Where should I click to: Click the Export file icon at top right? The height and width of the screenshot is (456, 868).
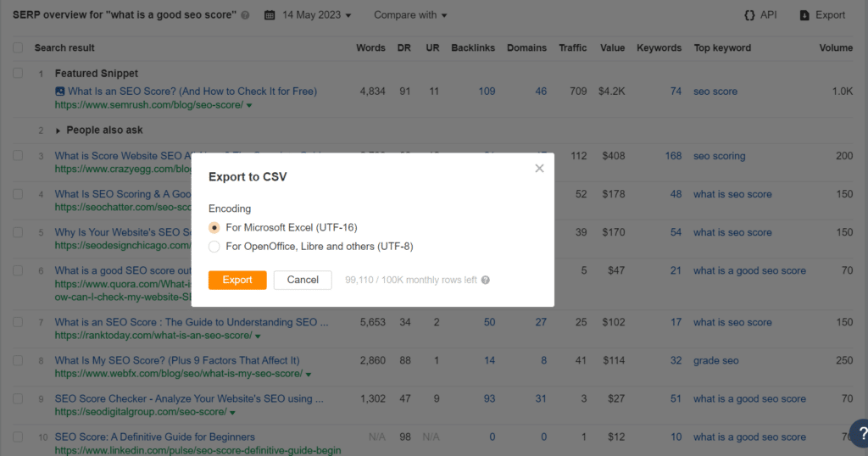click(x=804, y=15)
